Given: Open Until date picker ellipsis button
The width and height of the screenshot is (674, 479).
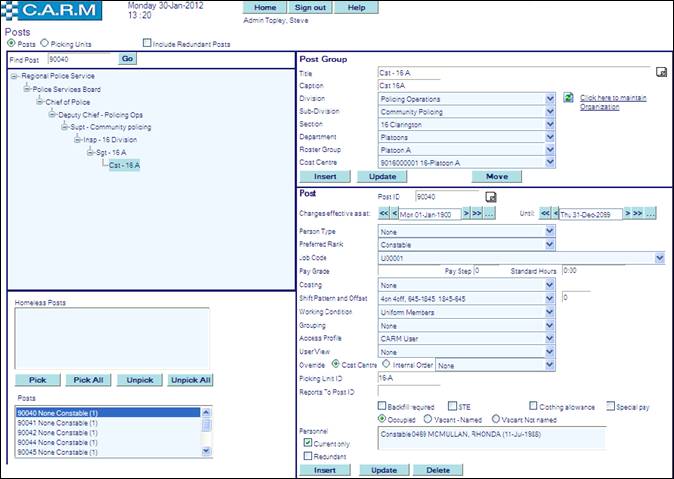Looking at the screenshot, I should [651, 214].
